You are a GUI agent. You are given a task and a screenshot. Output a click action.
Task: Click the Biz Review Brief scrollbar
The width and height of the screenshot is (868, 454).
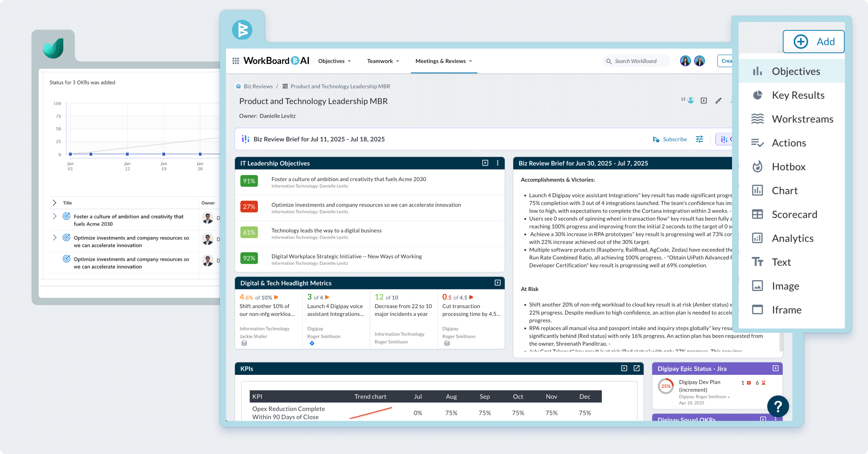tap(781, 342)
